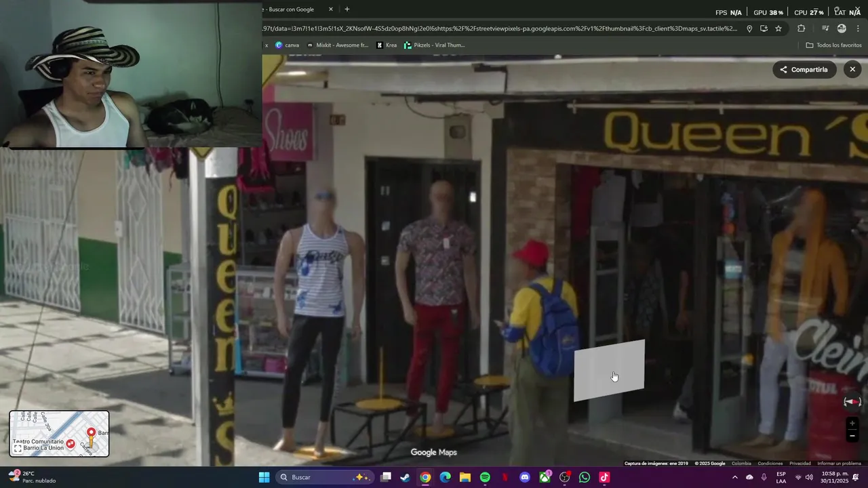Open a new browser tab
This screenshot has width=868, height=488.
click(x=347, y=9)
